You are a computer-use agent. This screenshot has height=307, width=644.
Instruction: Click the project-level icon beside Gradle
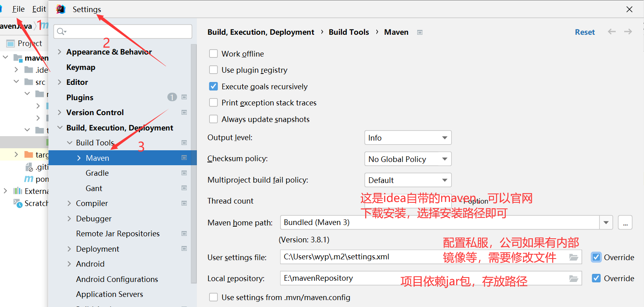184,173
